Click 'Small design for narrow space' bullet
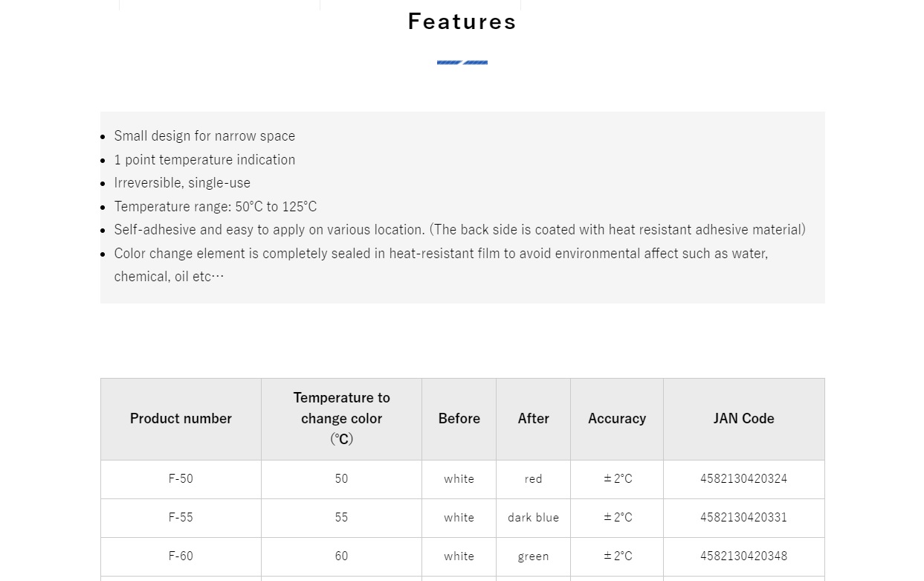 tap(204, 136)
